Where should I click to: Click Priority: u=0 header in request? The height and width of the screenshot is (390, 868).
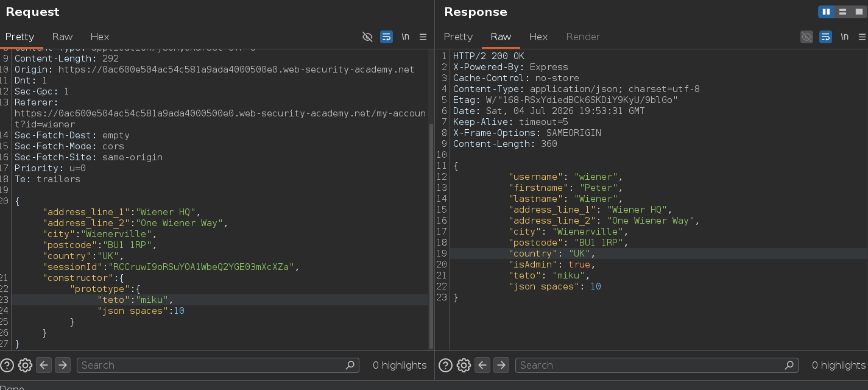50,168
